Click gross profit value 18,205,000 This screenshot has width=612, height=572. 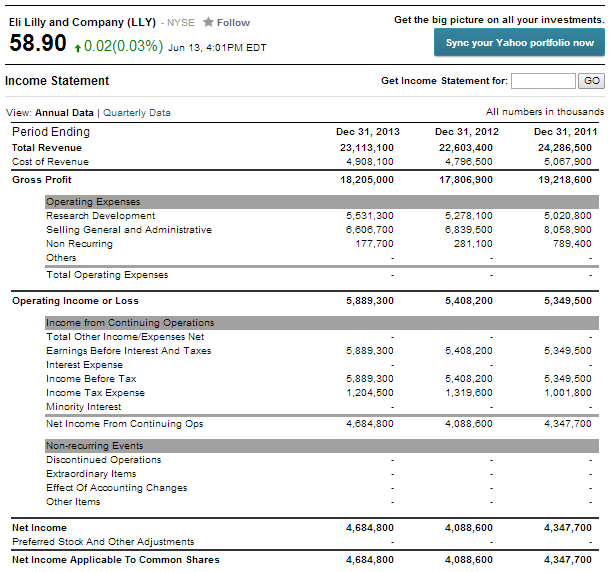coord(367,180)
